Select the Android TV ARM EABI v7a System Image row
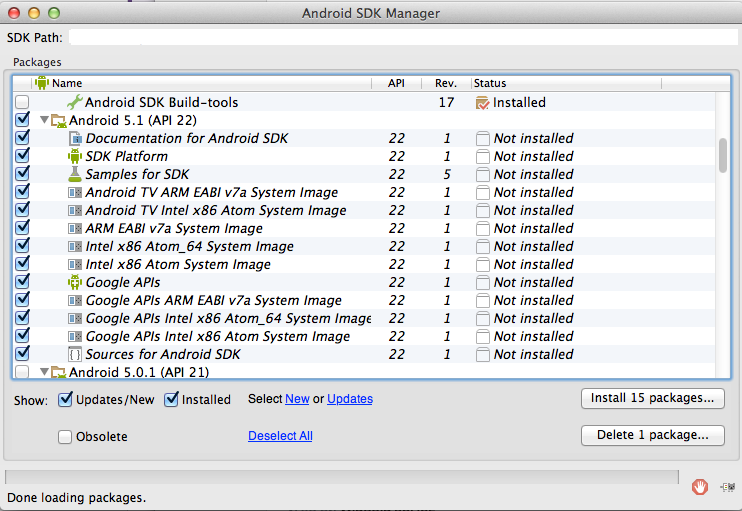 (363, 193)
